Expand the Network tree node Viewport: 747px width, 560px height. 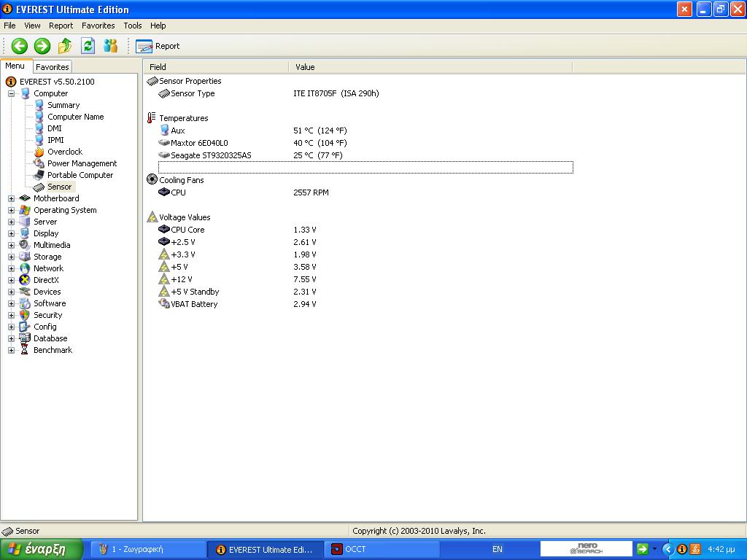point(12,268)
